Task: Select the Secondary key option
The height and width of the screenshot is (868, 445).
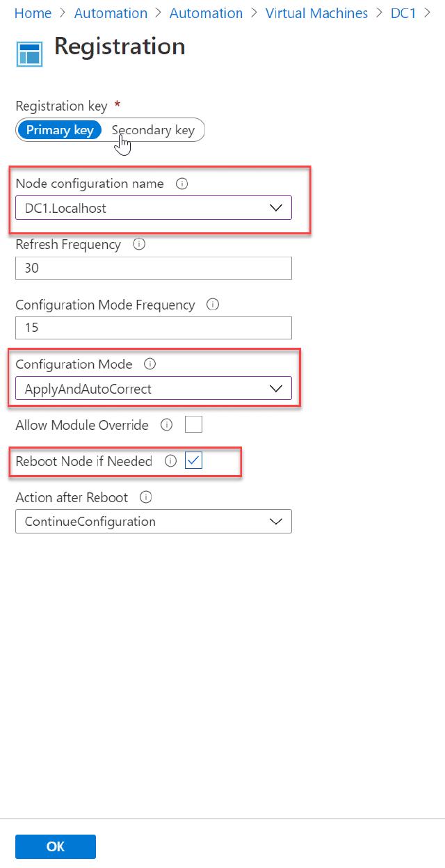Action: pyautogui.click(x=153, y=130)
